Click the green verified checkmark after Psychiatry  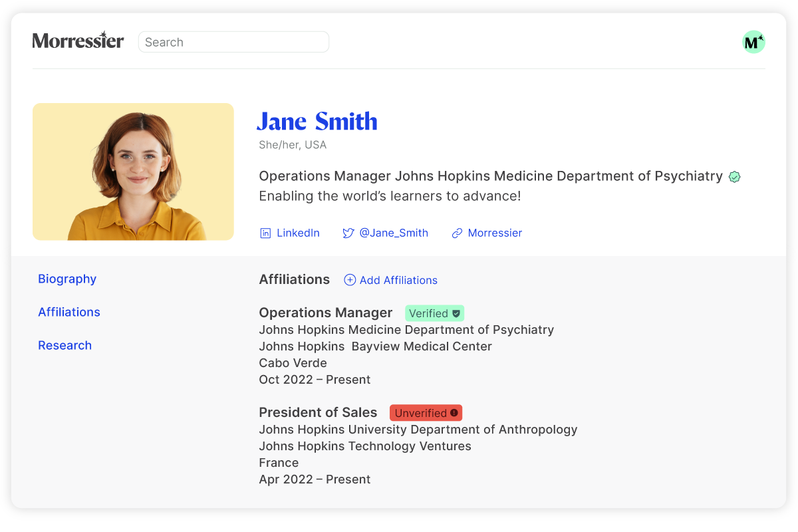click(734, 177)
